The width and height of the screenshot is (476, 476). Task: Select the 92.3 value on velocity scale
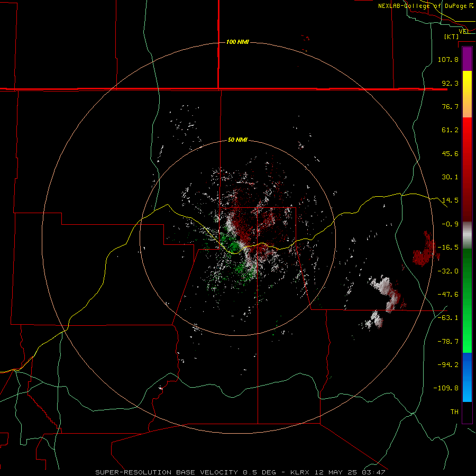tap(450, 83)
